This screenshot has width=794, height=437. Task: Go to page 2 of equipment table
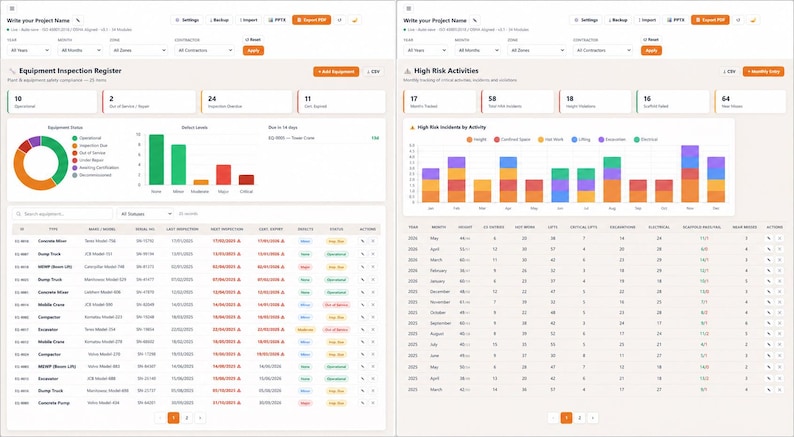[187, 418]
